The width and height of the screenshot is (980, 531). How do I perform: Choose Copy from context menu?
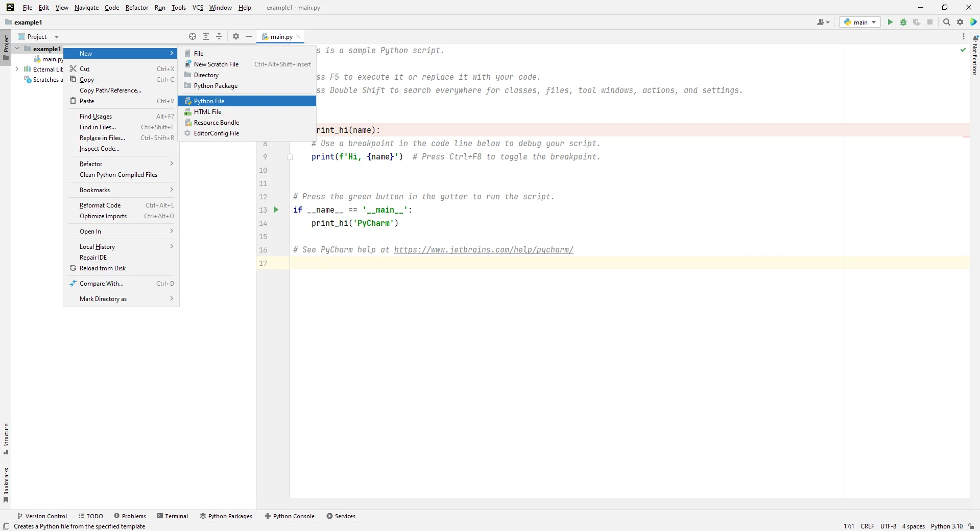[122, 80]
